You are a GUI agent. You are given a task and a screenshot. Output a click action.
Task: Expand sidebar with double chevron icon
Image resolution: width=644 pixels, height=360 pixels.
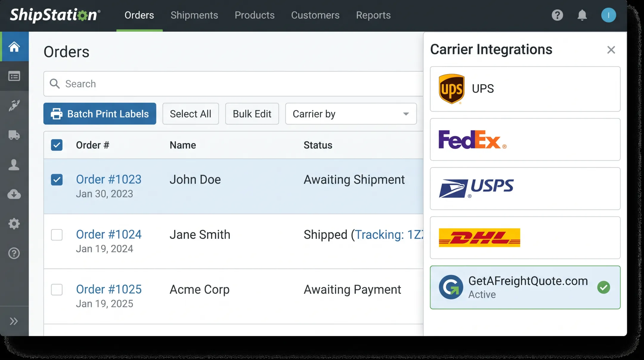coord(14,321)
